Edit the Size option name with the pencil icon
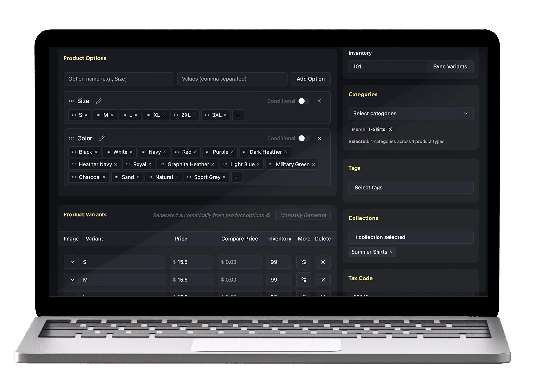Screen dimensions: 540x392 coord(99,101)
